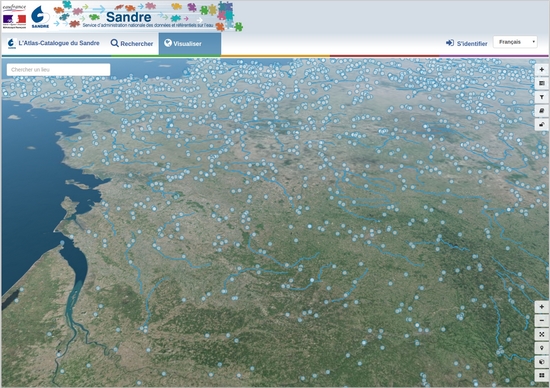Click the location pin geolocate icon
The height and width of the screenshot is (388, 550).
(x=542, y=348)
